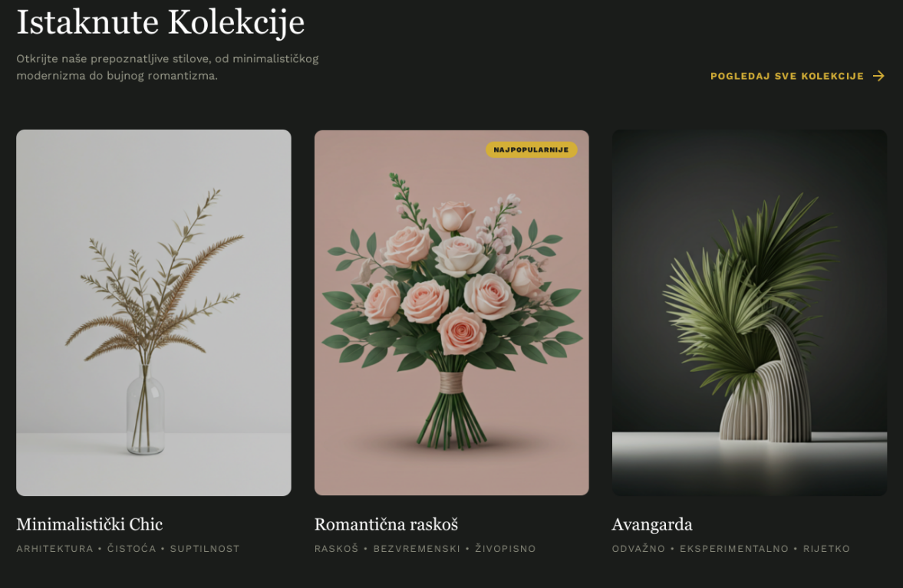Select the Suptilnost tag
This screenshot has height=588, width=903.
(204, 549)
